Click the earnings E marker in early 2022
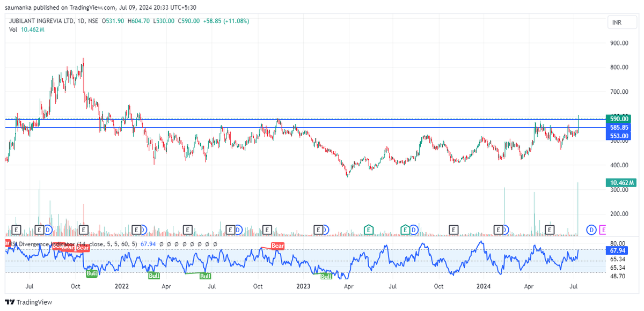This screenshot has width=644, height=311. tap(136, 229)
